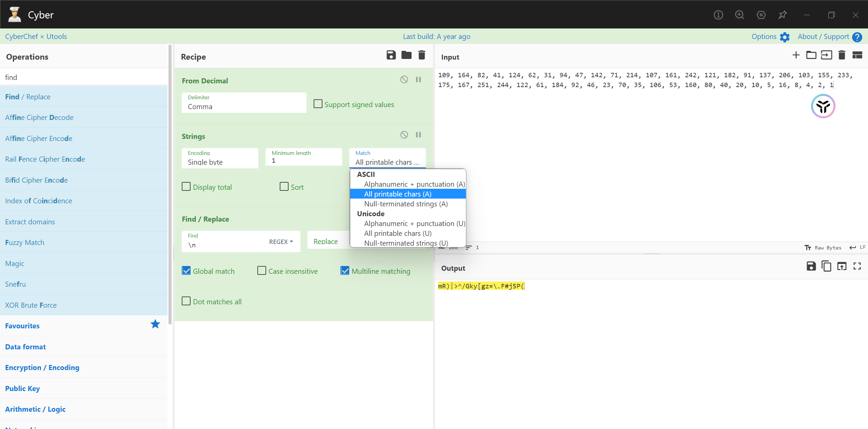This screenshot has width=868, height=429.
Task: Click the Last build: A year ago link
Action: 436,36
